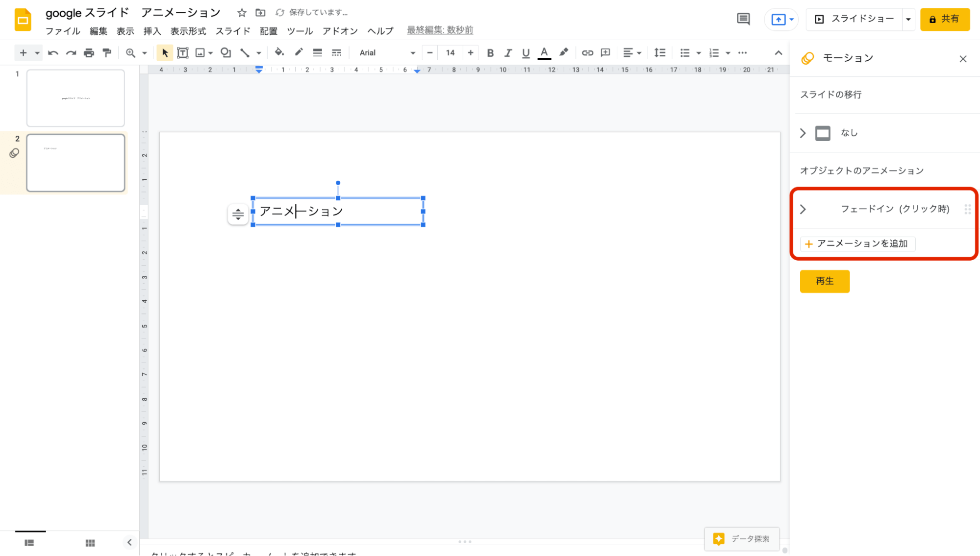Open the bulleted list dropdown arrow
980x556 pixels.
tap(699, 53)
